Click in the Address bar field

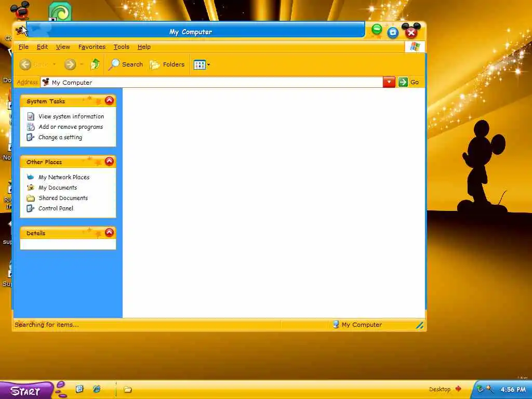click(x=212, y=82)
